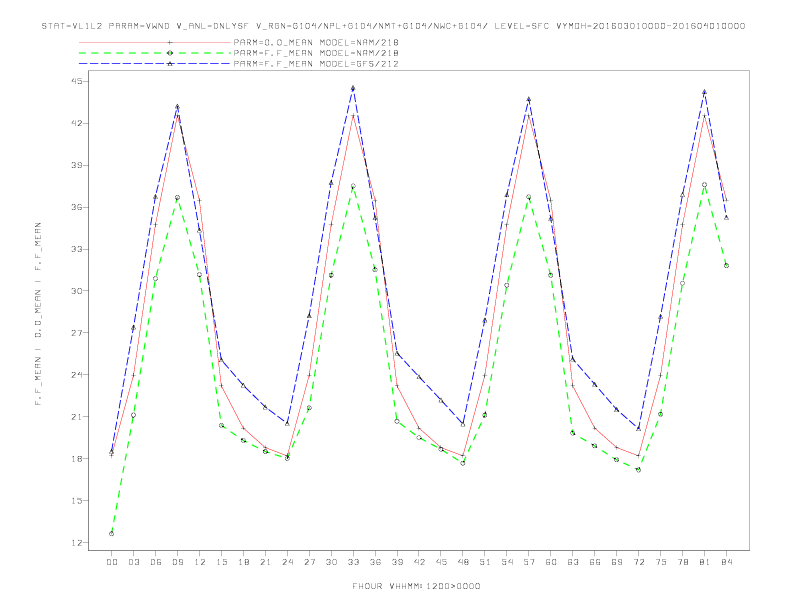
Task: Click x-axis forecast hour label 24
Action: pyautogui.click(x=287, y=562)
